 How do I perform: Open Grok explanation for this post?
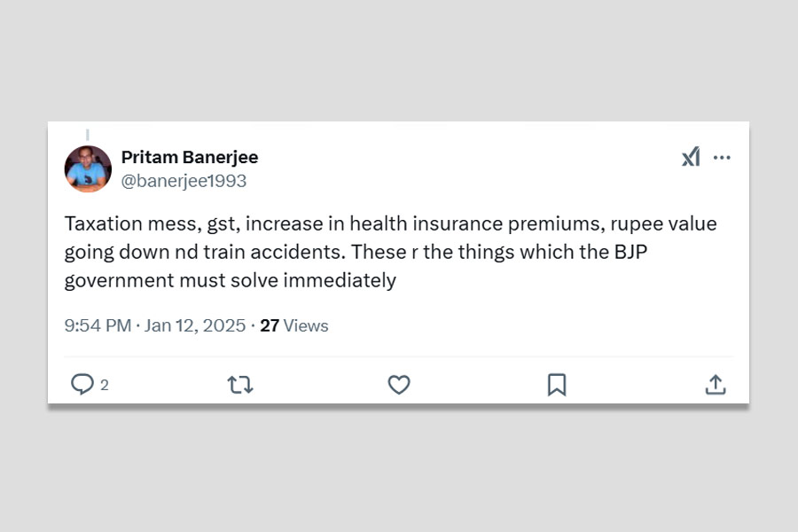coord(691,158)
